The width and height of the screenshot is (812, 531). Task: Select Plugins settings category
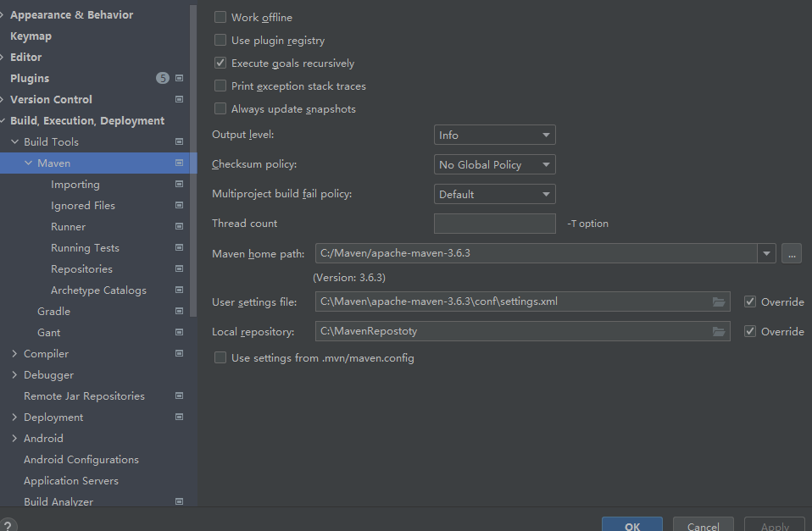pos(30,78)
